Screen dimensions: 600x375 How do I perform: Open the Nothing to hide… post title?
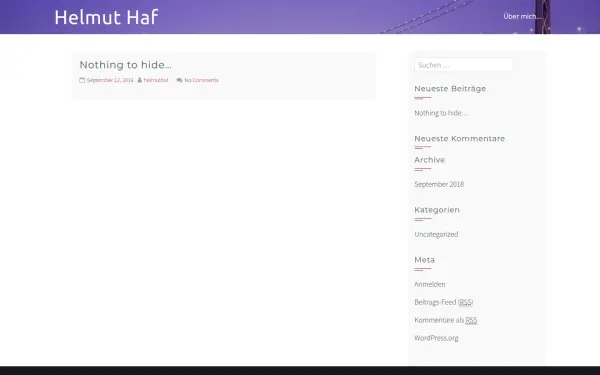pos(126,65)
